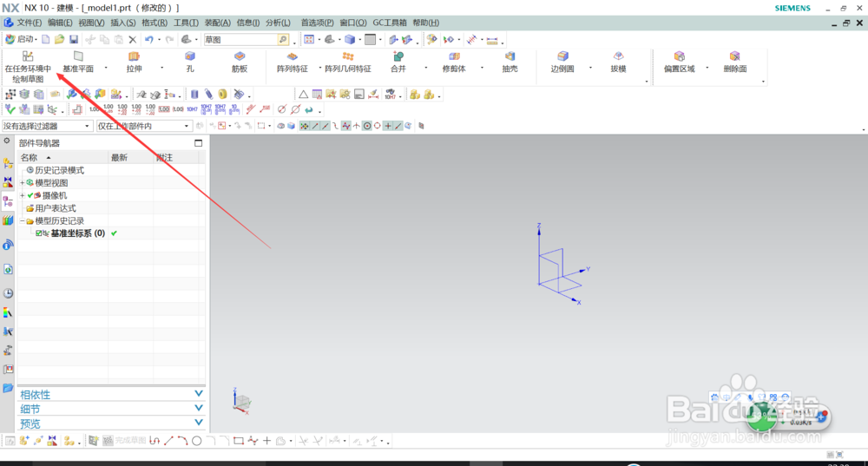The width and height of the screenshot is (868, 466).
Task: Toggle snap to Control Point
Action: [x=335, y=126]
